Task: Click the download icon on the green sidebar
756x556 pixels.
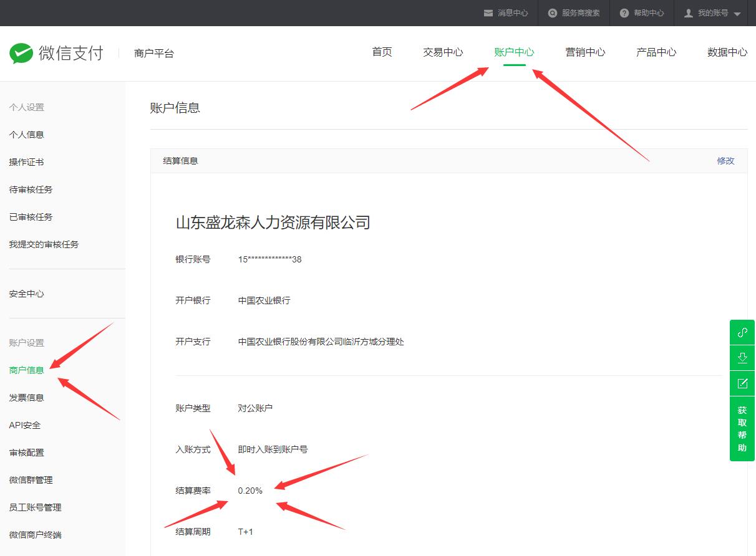Action: 742,357
